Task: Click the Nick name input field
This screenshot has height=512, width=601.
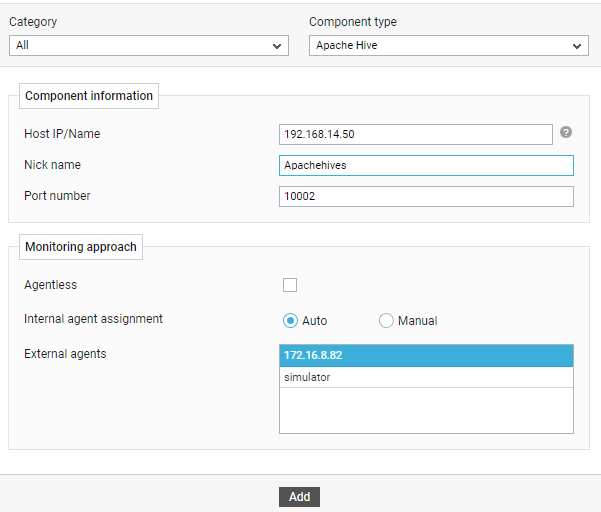Action: tap(426, 166)
